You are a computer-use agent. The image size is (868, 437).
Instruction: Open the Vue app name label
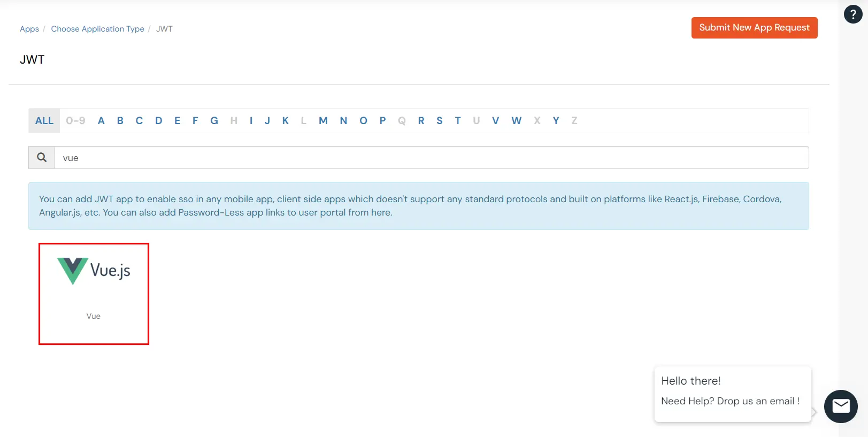tap(94, 316)
